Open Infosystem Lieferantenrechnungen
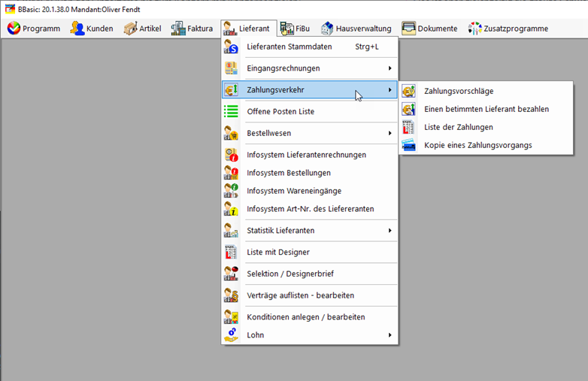The height and width of the screenshot is (381, 588). [x=310, y=155]
